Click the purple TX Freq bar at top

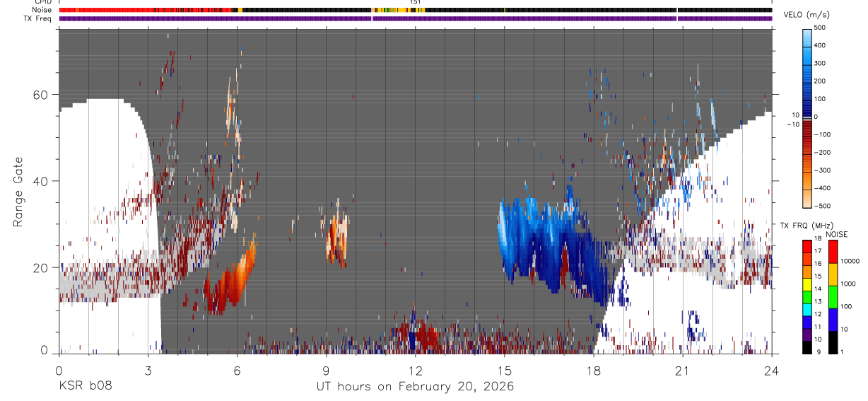pos(415,18)
